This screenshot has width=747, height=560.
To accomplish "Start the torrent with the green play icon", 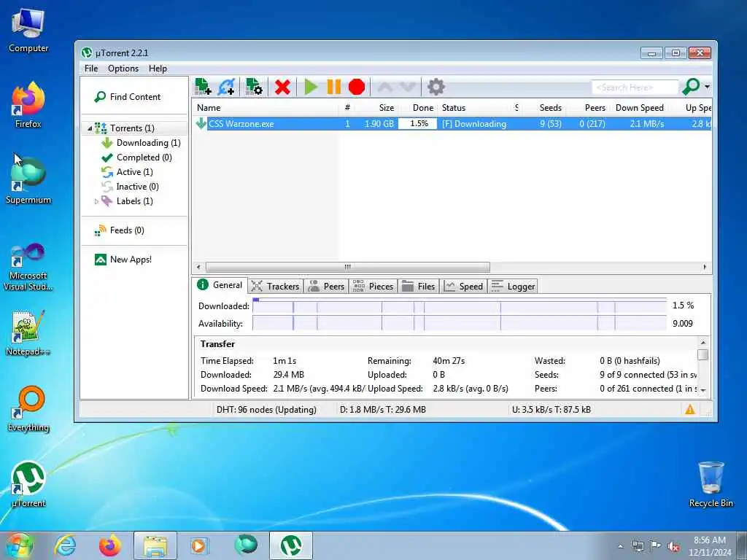I will pos(311,87).
